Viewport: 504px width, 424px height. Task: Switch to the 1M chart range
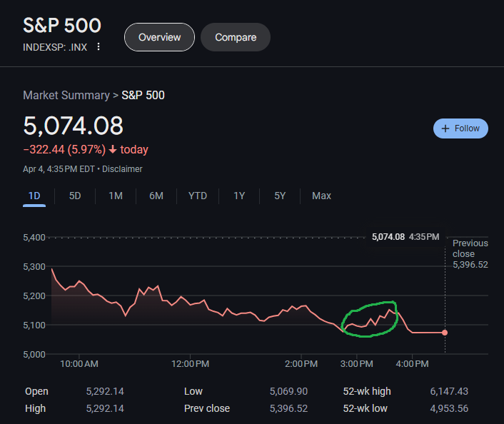(x=116, y=196)
